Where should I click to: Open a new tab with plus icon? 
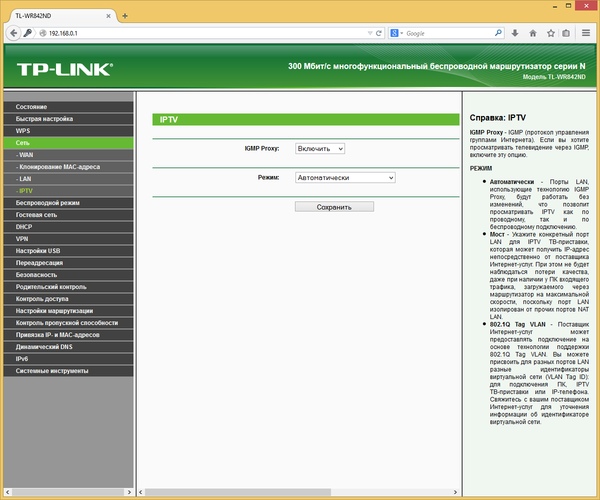(x=125, y=16)
